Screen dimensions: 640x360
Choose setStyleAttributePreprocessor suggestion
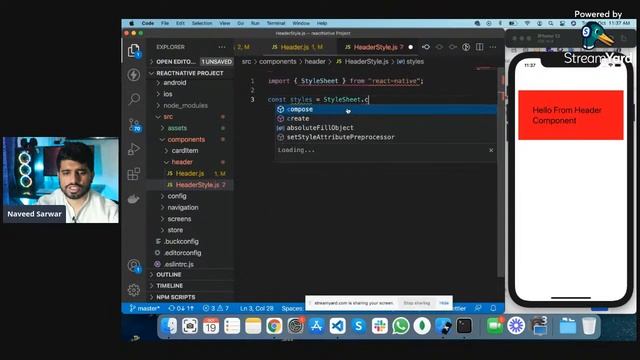386,137
